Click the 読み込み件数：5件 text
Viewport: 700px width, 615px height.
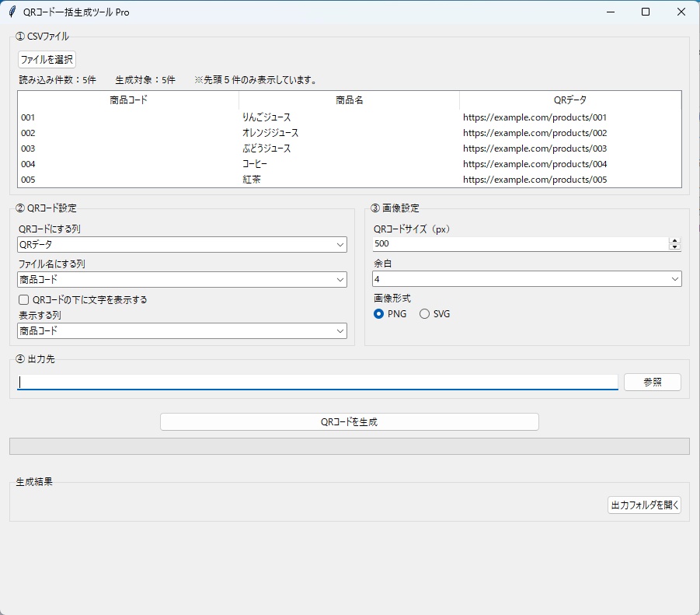tap(57, 80)
